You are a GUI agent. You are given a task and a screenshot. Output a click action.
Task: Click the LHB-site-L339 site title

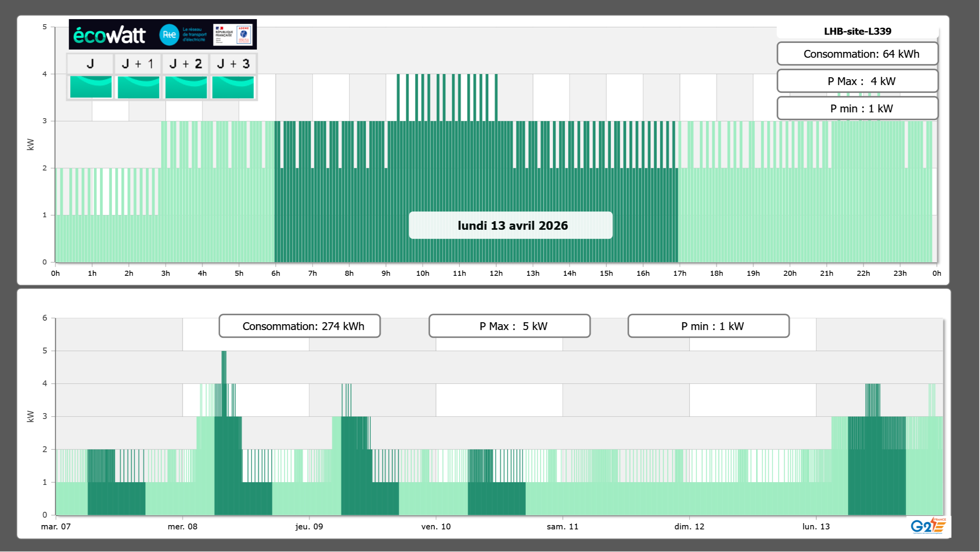point(857,31)
